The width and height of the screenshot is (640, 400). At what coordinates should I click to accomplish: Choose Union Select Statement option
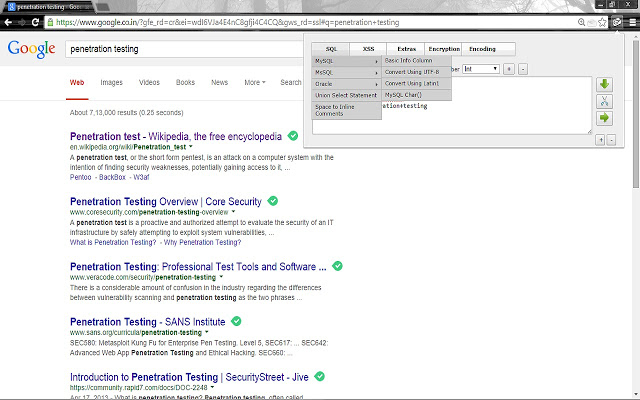346,96
